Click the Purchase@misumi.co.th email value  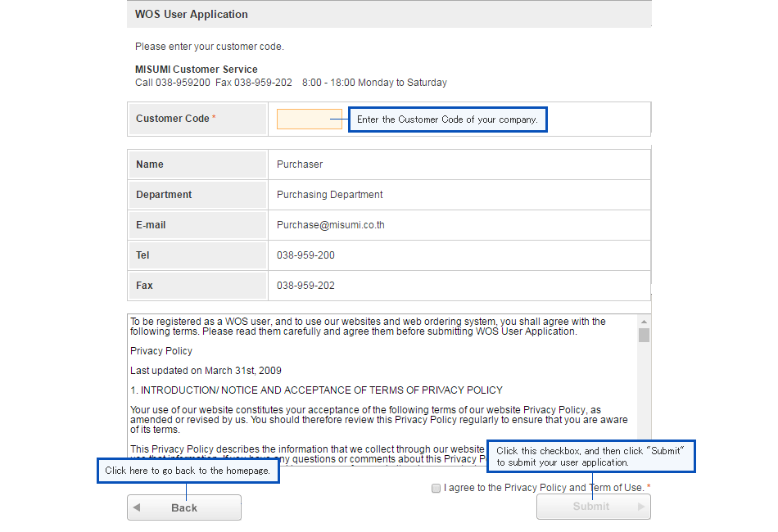pyautogui.click(x=331, y=225)
